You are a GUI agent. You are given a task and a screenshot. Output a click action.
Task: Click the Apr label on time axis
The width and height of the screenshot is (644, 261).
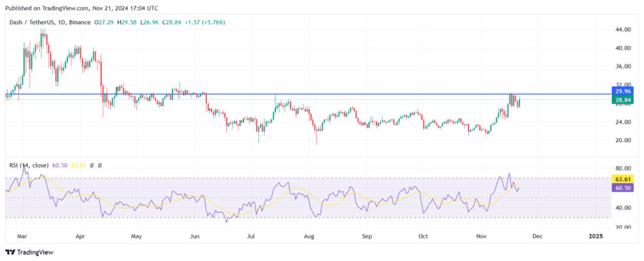point(80,236)
